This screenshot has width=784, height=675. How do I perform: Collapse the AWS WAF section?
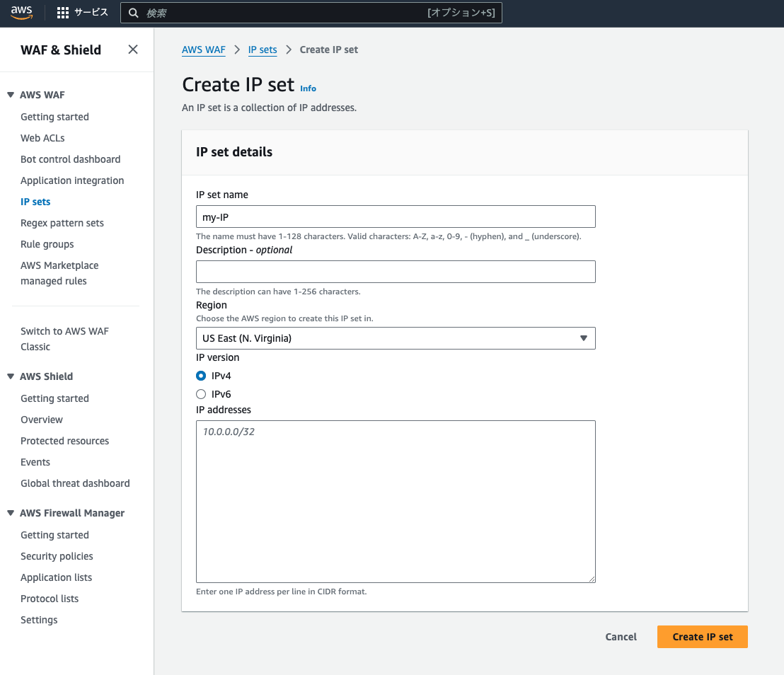click(11, 95)
